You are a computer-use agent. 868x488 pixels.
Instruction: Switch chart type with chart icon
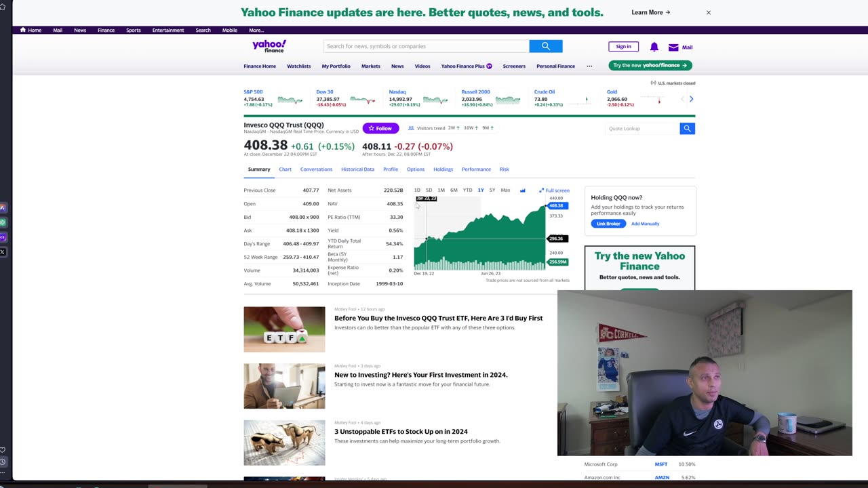click(522, 190)
